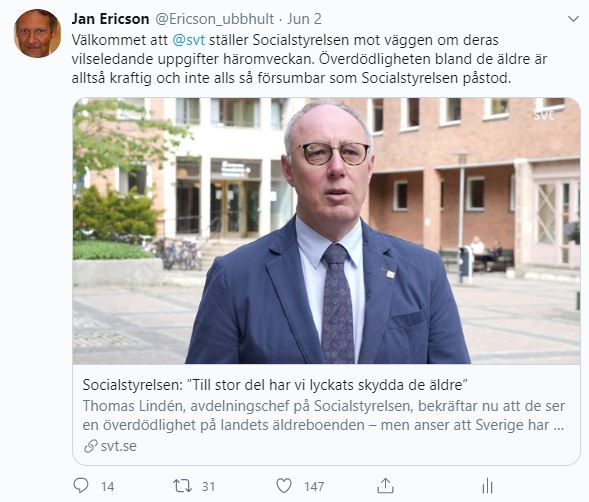Visit the svt.se domain link
The width and height of the screenshot is (589, 502).
coord(118,446)
